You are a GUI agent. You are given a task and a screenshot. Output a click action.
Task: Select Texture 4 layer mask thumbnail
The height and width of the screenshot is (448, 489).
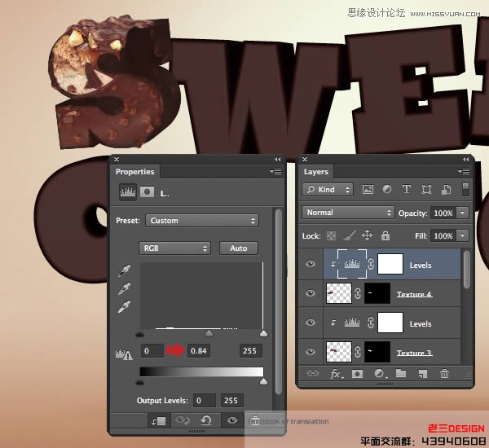[x=377, y=293]
